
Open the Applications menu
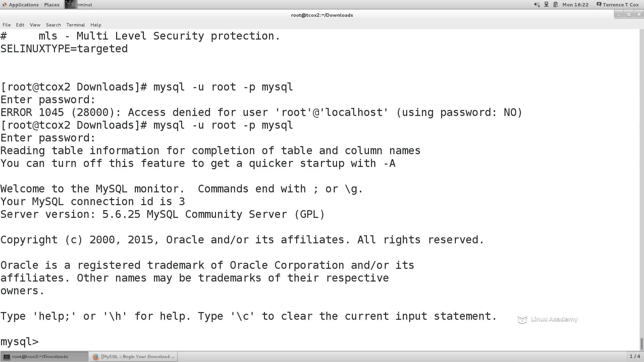coord(23,4)
